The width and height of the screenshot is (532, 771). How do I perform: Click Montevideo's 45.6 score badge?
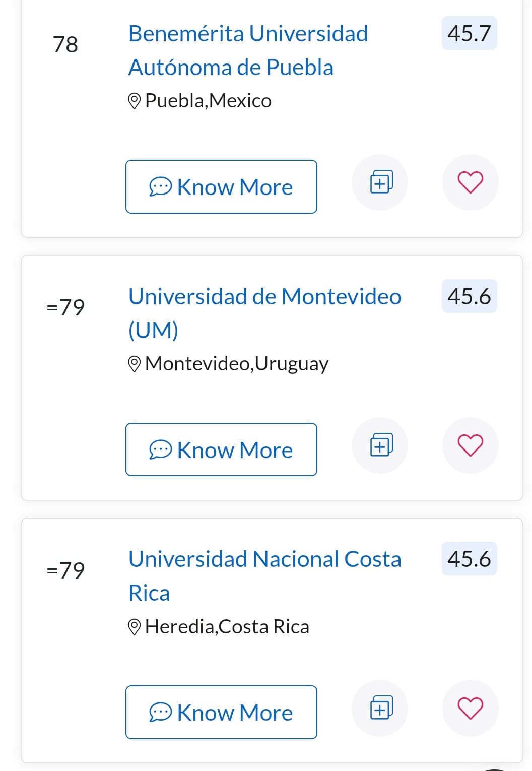[x=469, y=296]
